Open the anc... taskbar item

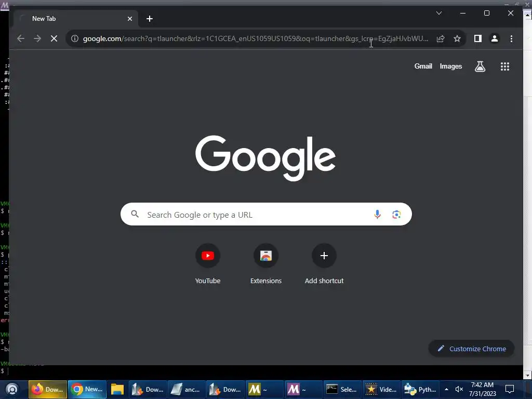(x=186, y=390)
